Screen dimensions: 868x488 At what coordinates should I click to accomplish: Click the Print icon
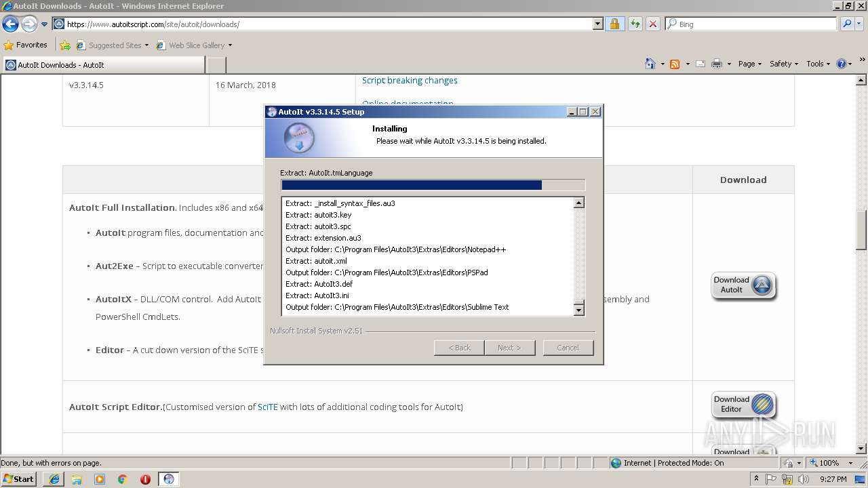coord(716,64)
